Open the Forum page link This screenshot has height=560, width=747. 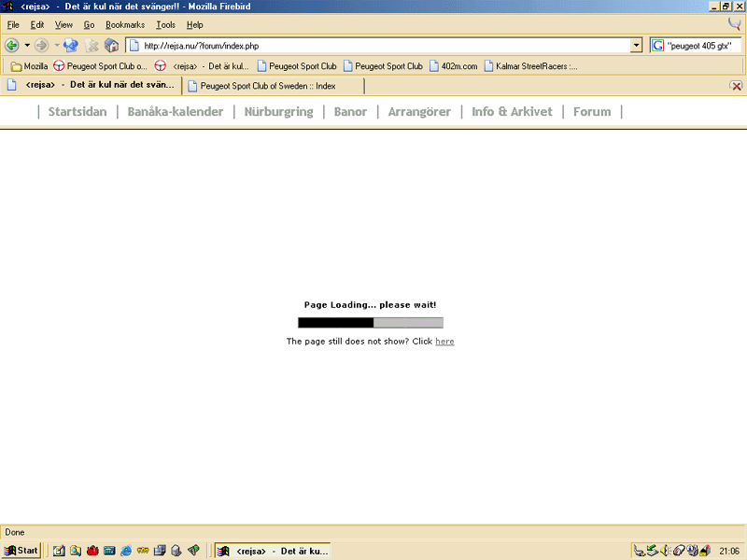(x=592, y=111)
